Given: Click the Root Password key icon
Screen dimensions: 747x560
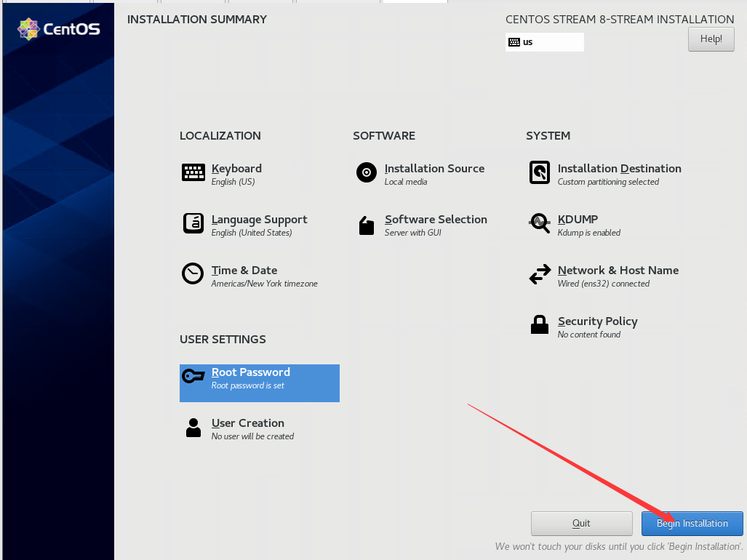Looking at the screenshot, I should coord(193,376).
